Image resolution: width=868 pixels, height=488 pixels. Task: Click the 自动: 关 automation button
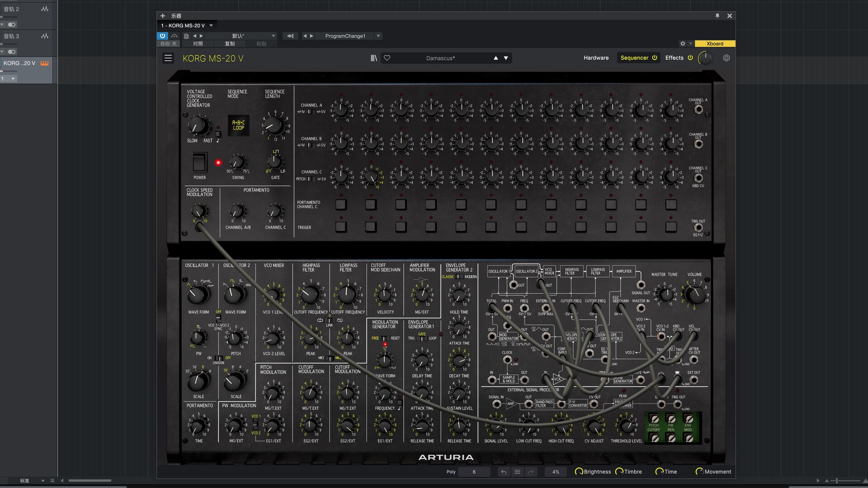pos(168,44)
